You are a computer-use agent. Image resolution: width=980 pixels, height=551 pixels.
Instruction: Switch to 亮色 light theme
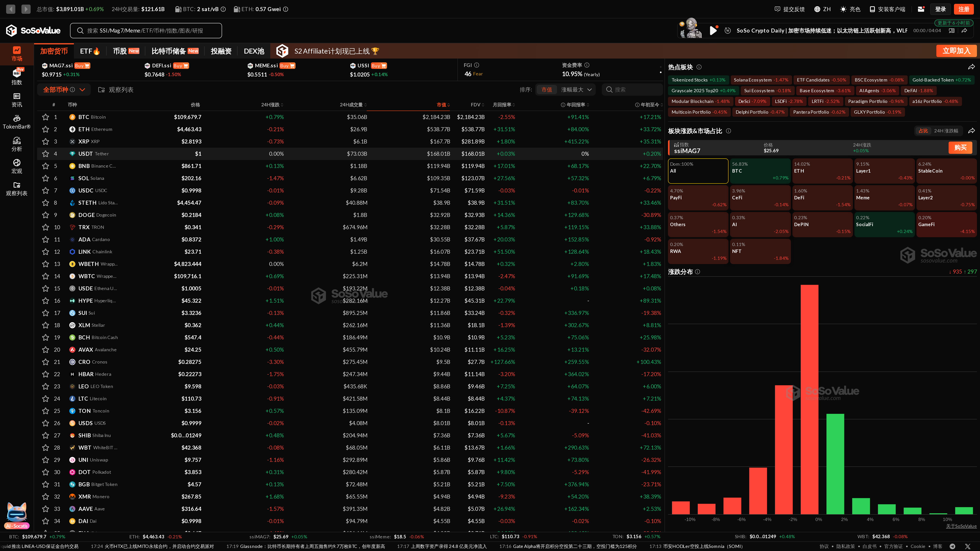[850, 9]
